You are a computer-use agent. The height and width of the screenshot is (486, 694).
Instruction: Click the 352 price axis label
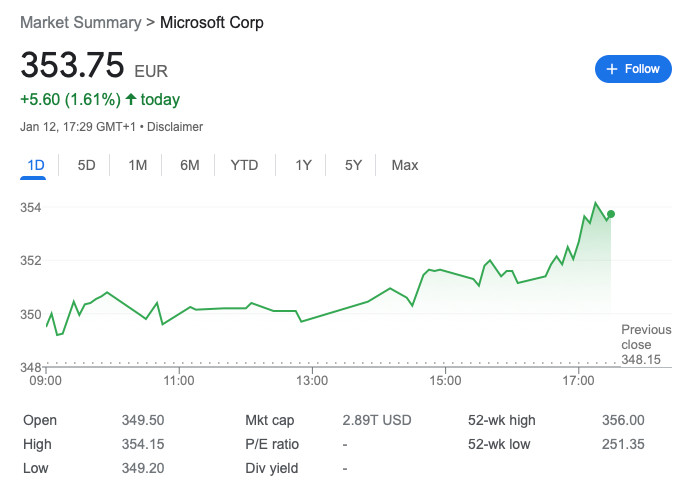[31, 261]
